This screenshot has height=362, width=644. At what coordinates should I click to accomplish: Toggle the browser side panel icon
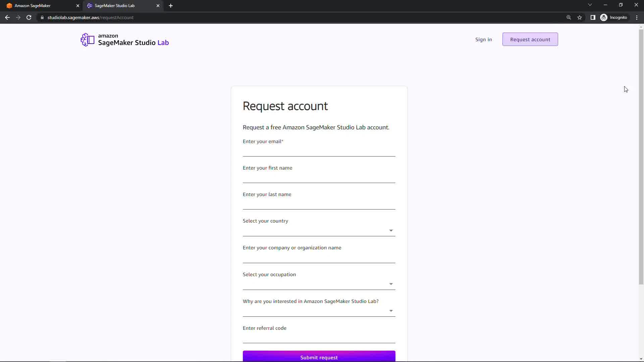593,17
